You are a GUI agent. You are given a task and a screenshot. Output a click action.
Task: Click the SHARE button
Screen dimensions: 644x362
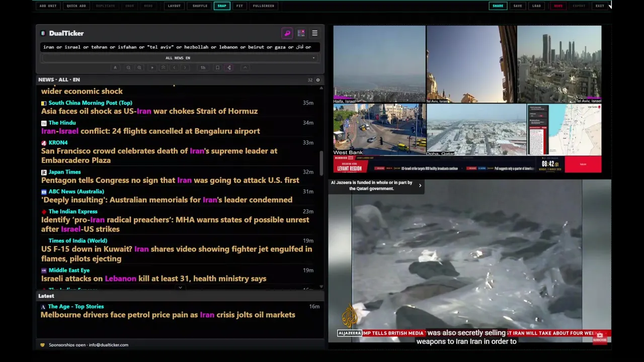pyautogui.click(x=498, y=6)
